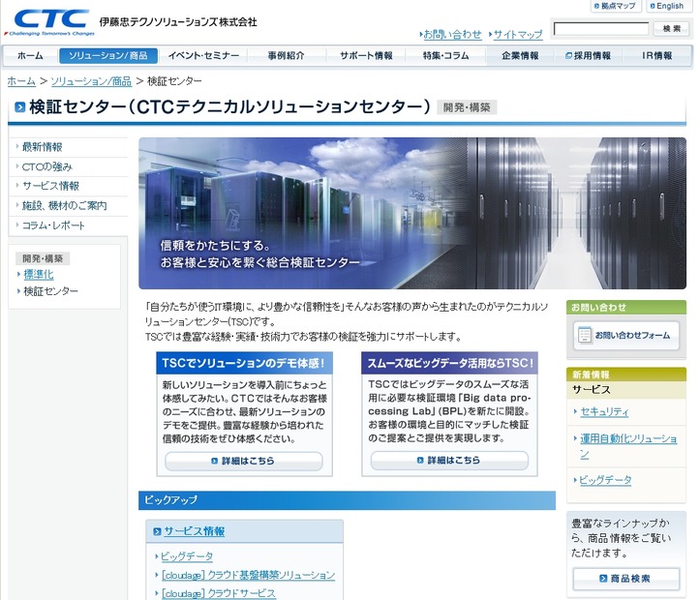Select the ソリューション/商品 nav tab
The width and height of the screenshot is (700, 600).
[108, 56]
